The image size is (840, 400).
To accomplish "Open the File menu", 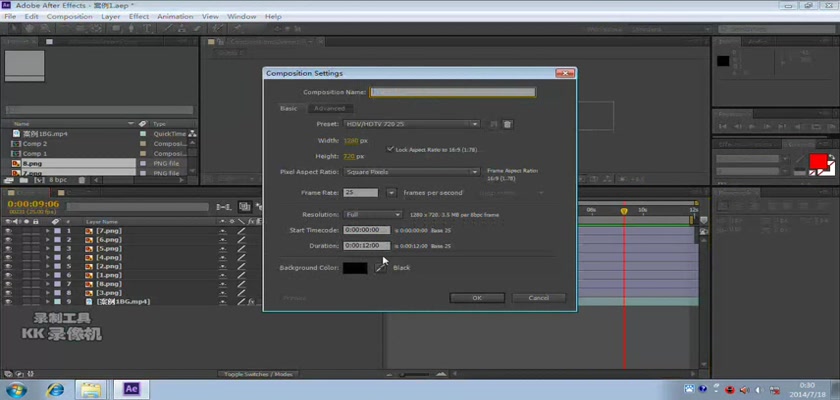I will tap(10, 17).
